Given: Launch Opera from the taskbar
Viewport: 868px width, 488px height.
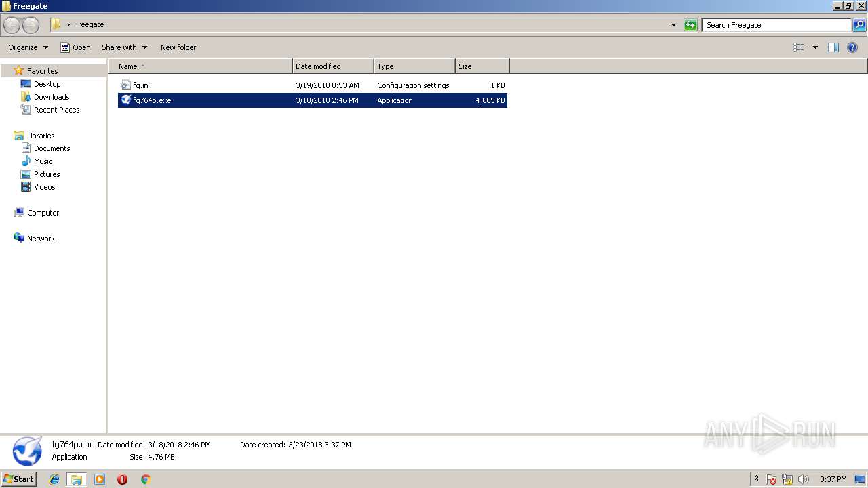Looking at the screenshot, I should pyautogui.click(x=122, y=479).
